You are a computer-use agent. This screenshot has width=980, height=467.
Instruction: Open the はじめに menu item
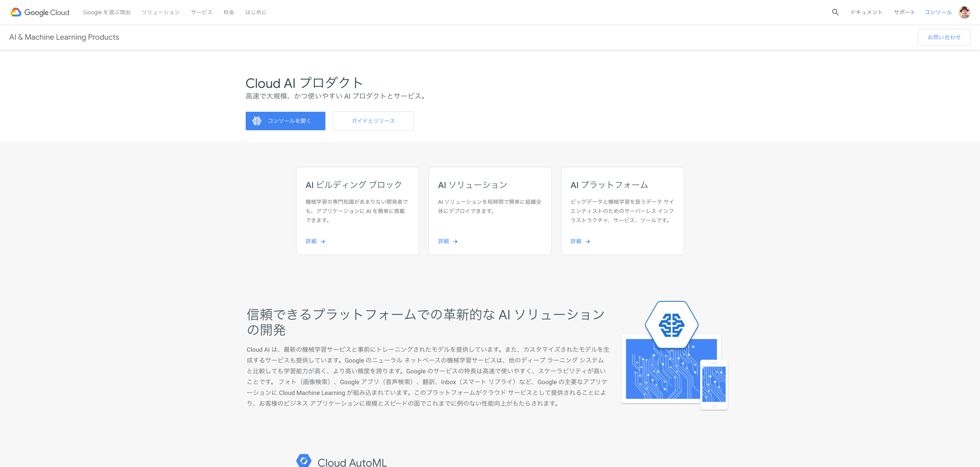click(256, 12)
